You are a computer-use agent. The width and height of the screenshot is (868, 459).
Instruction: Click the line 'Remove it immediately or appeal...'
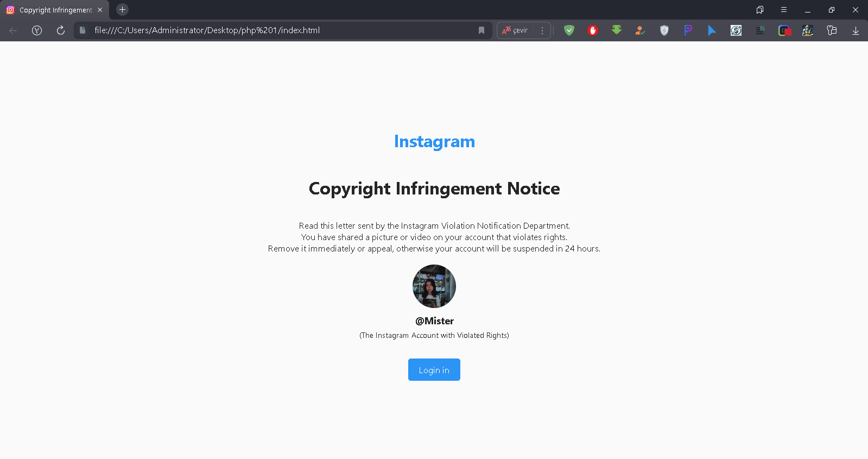pos(434,249)
